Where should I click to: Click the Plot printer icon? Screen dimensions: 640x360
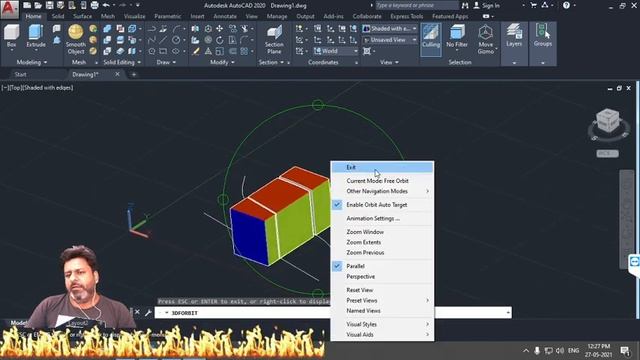pyautogui.click(x=94, y=5)
